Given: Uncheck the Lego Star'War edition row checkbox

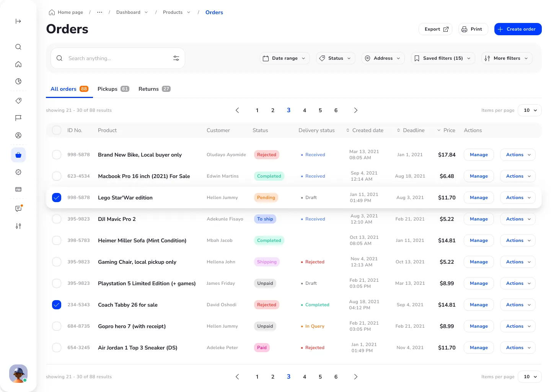Looking at the screenshot, I should point(57,198).
